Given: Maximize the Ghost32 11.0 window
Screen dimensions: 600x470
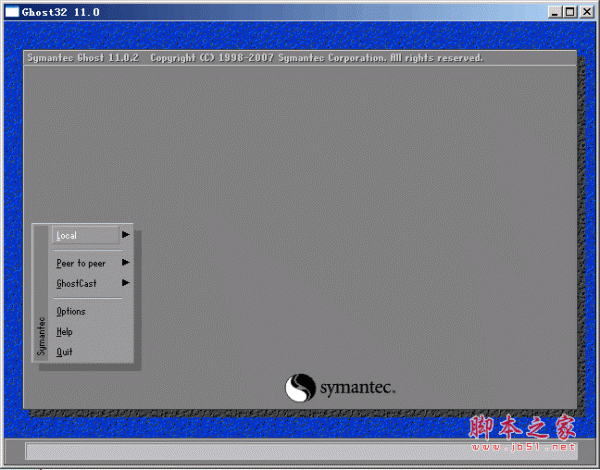Looking at the screenshot, I should click(x=570, y=12).
